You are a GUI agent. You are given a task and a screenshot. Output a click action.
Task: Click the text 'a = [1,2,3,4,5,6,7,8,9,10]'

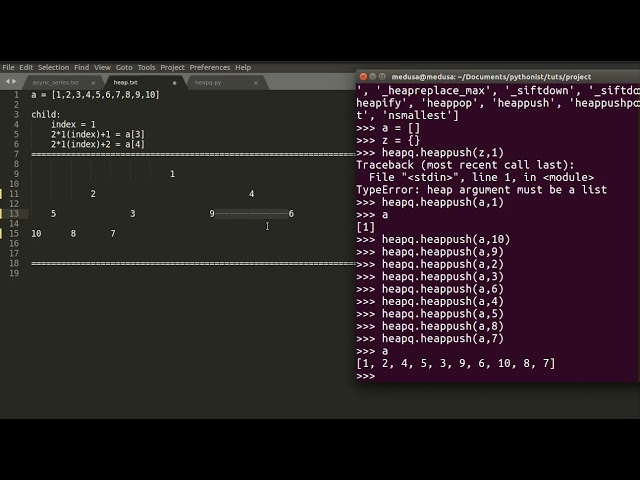coord(95,95)
